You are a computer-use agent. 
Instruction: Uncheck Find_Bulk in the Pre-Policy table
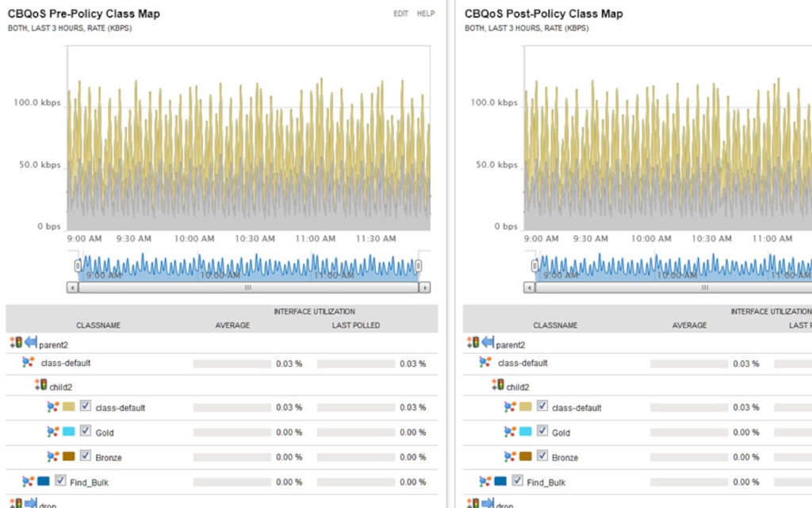[61, 482]
